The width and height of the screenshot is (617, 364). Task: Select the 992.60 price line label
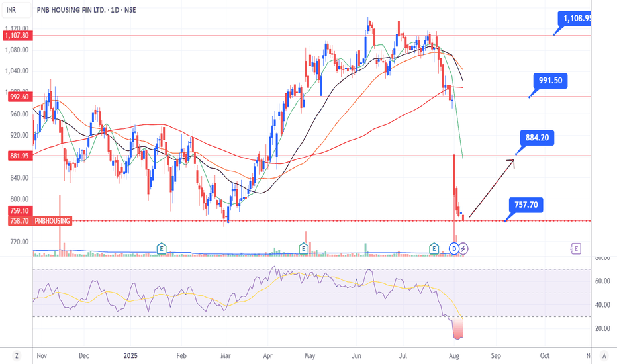[x=20, y=97]
